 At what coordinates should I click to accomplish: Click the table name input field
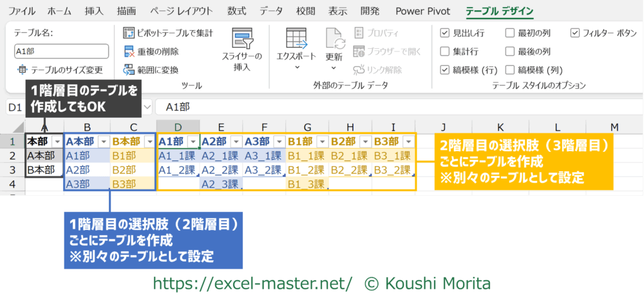pos(61,52)
